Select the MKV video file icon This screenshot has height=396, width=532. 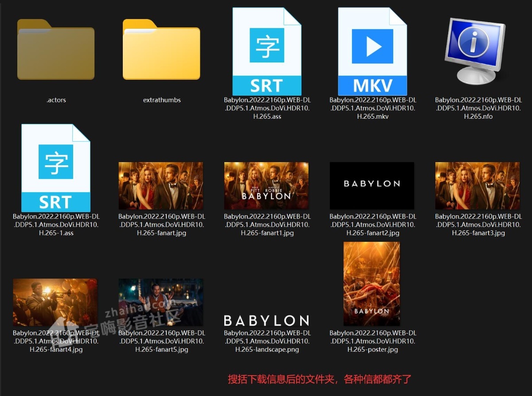click(372, 51)
